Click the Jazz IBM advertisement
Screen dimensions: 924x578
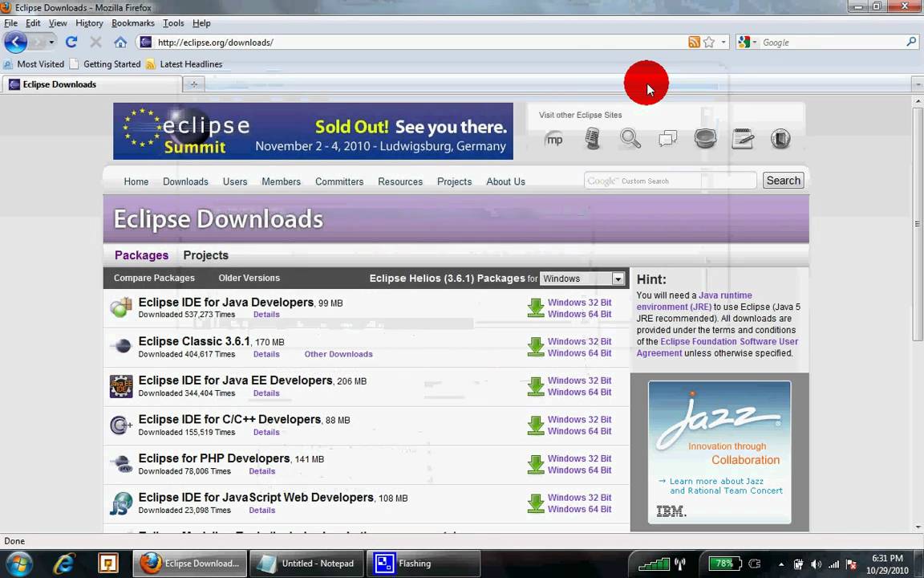pos(719,452)
